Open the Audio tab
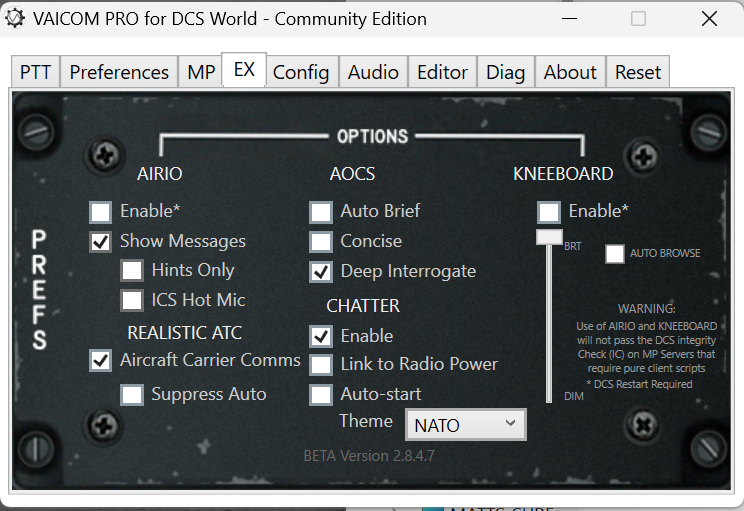The image size is (744, 511). [x=373, y=72]
